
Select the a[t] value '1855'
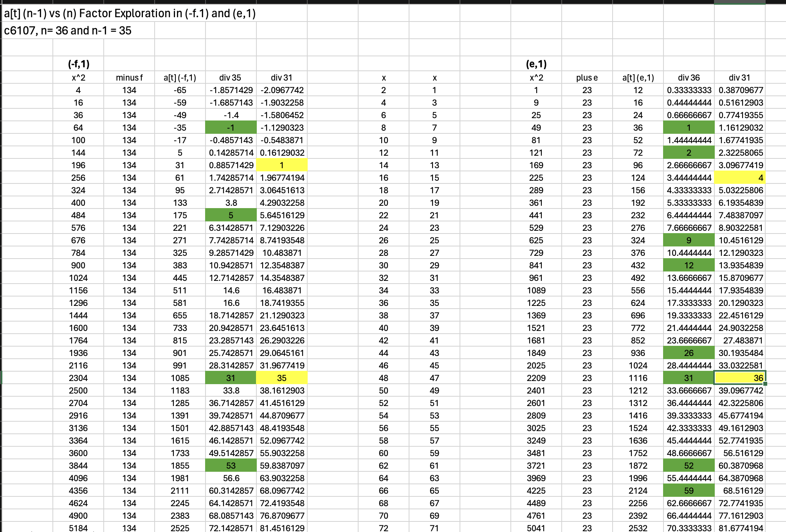coord(180,465)
